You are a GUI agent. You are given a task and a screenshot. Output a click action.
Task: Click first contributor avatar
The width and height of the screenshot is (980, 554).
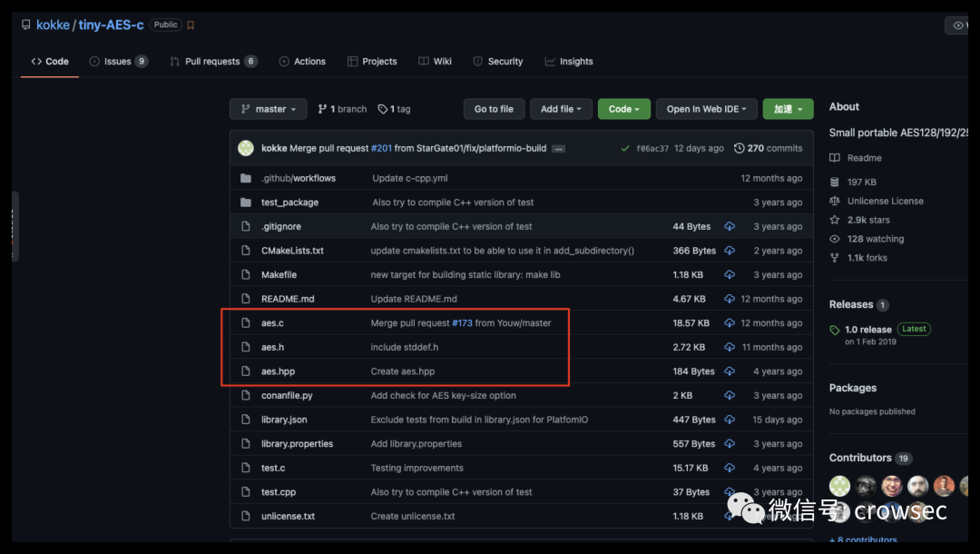coord(840,486)
